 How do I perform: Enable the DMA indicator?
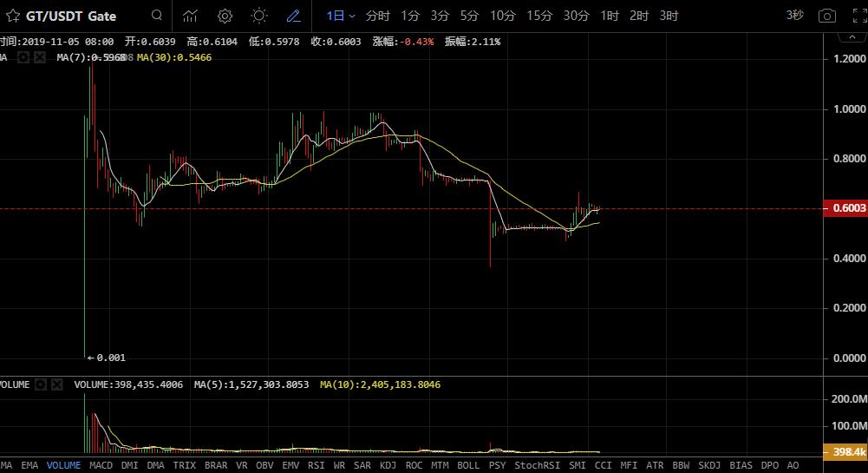pyautogui.click(x=155, y=465)
